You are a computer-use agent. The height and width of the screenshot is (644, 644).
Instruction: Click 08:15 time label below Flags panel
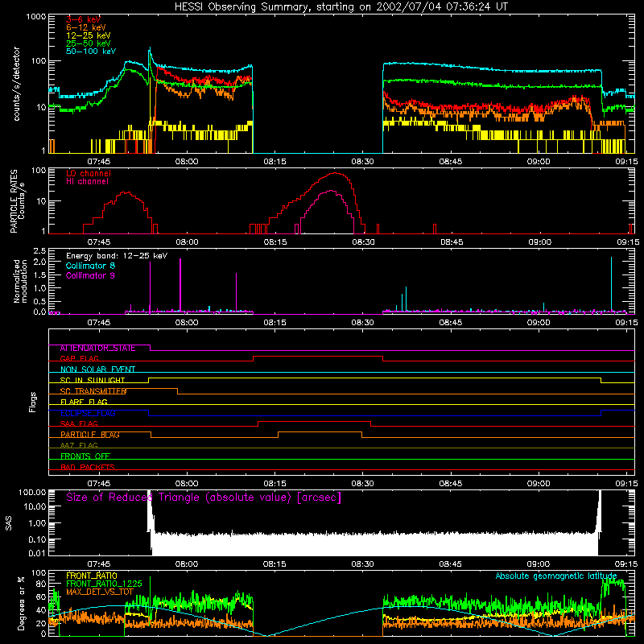[x=275, y=484]
